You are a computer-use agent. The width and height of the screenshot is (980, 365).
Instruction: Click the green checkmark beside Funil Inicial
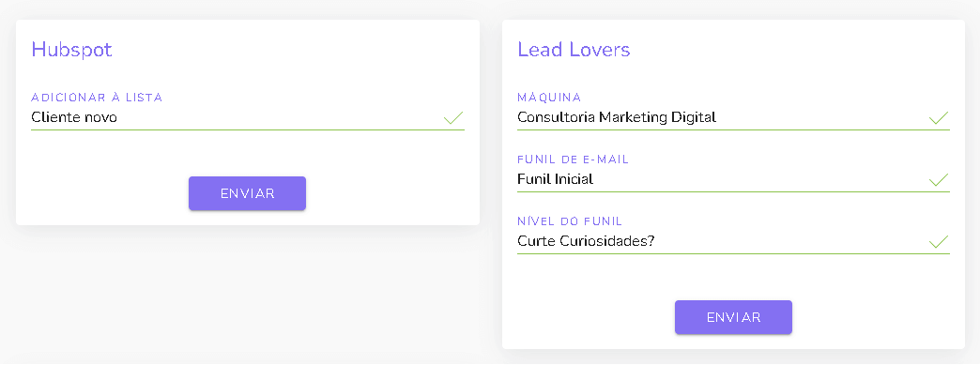click(938, 179)
